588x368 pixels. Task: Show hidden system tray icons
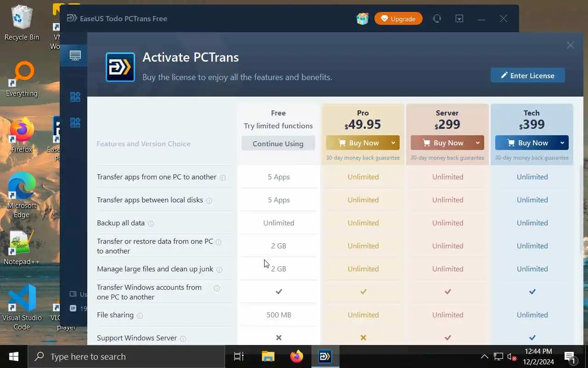click(484, 356)
